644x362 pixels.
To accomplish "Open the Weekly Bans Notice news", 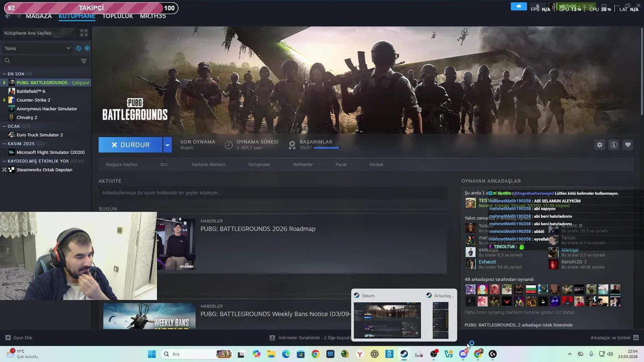I will (x=275, y=314).
